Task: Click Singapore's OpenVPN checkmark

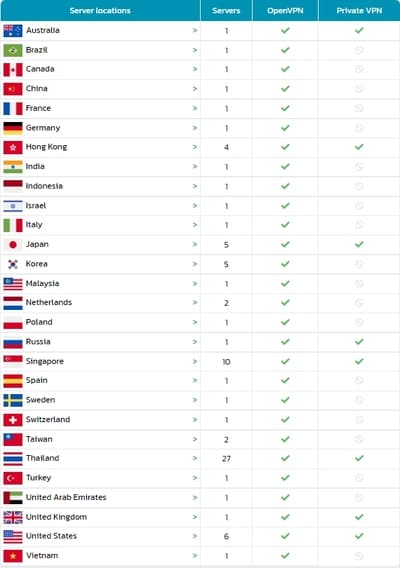Action: coord(285,361)
